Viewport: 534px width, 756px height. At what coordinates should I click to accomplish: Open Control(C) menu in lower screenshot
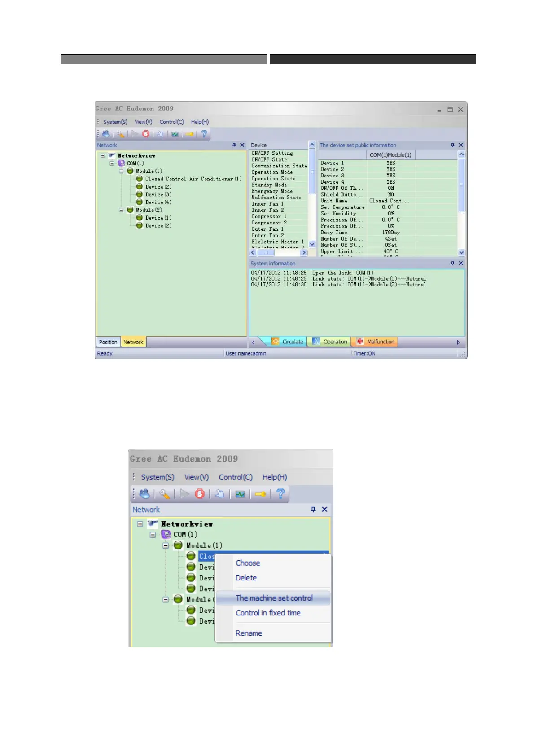click(236, 477)
